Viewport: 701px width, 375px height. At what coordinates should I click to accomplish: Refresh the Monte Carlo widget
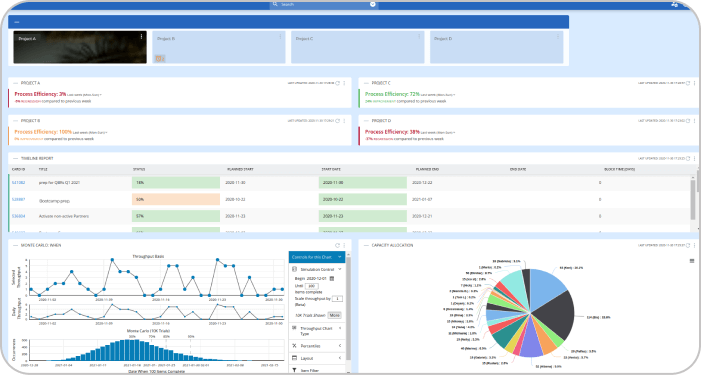[338, 245]
